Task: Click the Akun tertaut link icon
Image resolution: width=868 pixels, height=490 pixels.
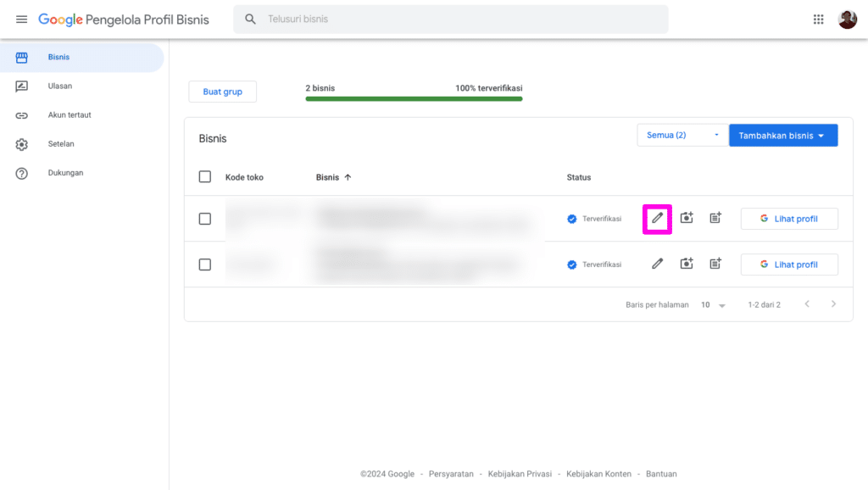Action: [21, 115]
